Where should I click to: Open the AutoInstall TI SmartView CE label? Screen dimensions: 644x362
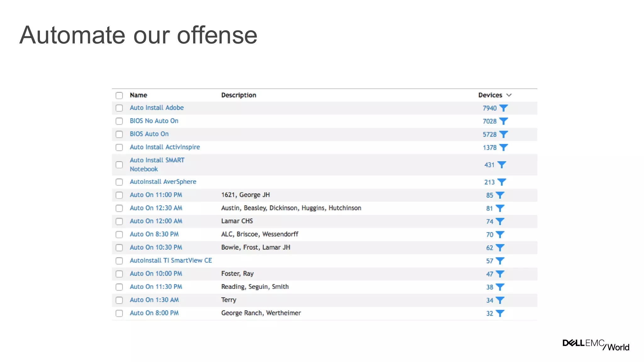(x=171, y=261)
